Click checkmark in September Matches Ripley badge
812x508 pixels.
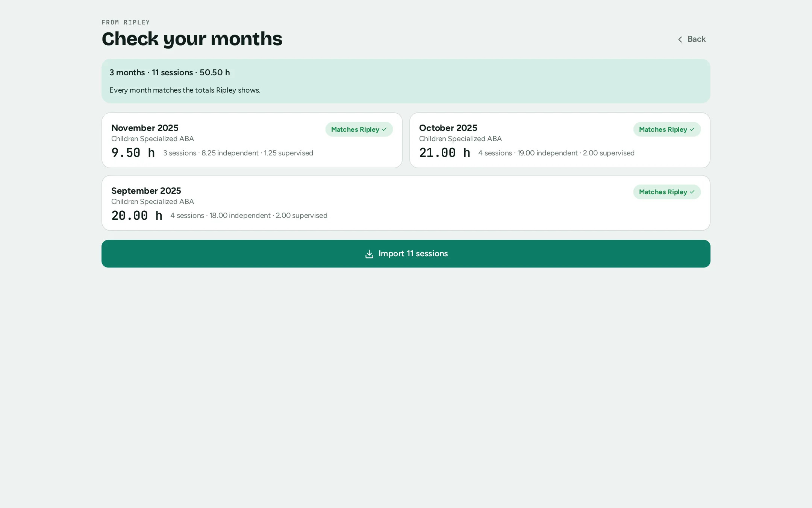coord(692,192)
